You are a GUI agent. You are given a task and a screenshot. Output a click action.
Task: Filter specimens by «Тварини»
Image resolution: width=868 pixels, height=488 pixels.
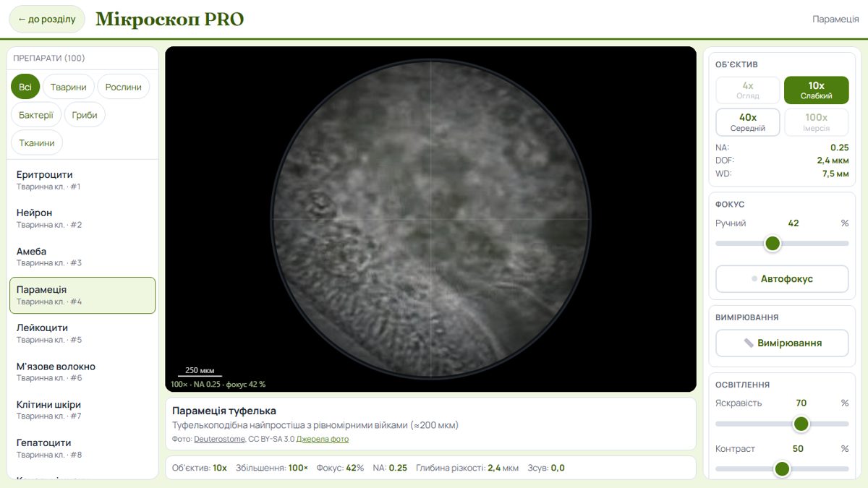(69, 87)
